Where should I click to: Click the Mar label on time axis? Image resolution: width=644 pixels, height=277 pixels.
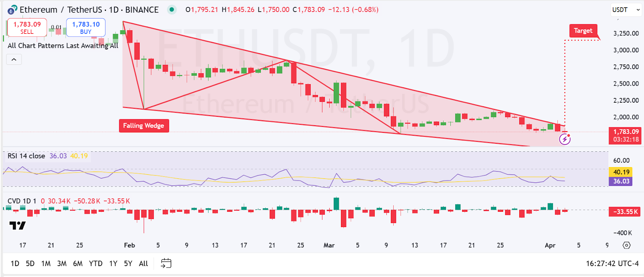click(x=329, y=245)
